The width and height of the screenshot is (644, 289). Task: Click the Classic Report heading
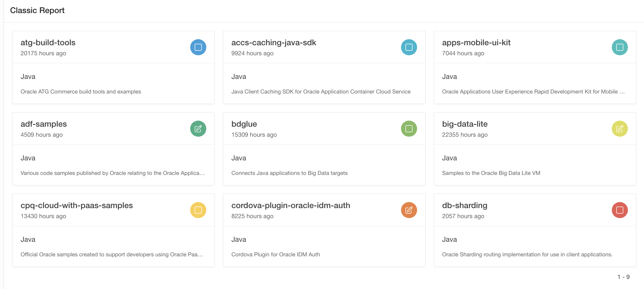37,10
